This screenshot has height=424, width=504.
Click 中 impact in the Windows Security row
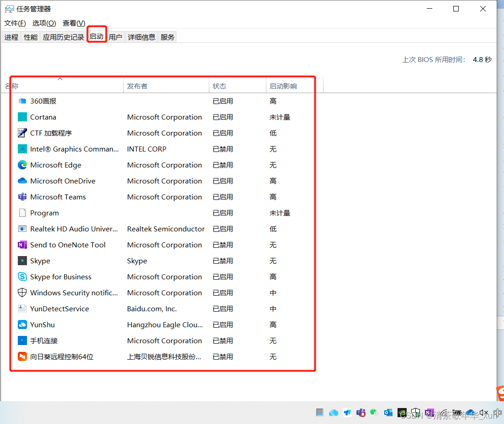click(273, 293)
